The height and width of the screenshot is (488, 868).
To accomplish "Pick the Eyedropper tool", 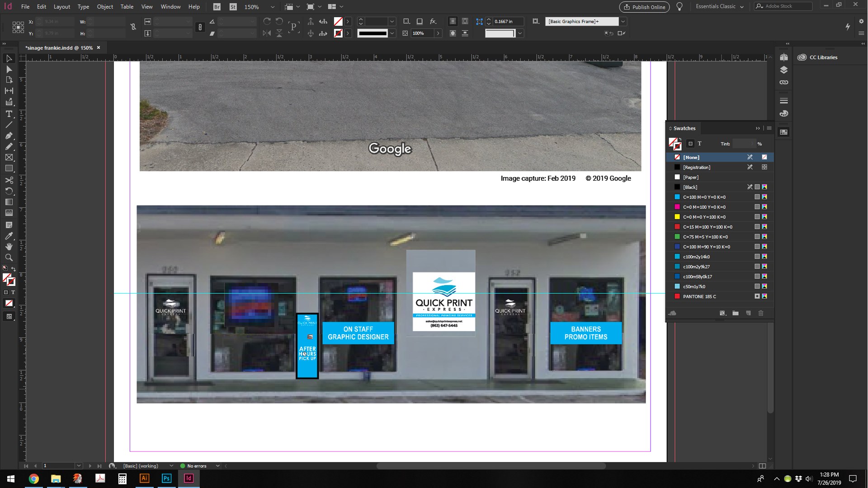I will pos(9,236).
